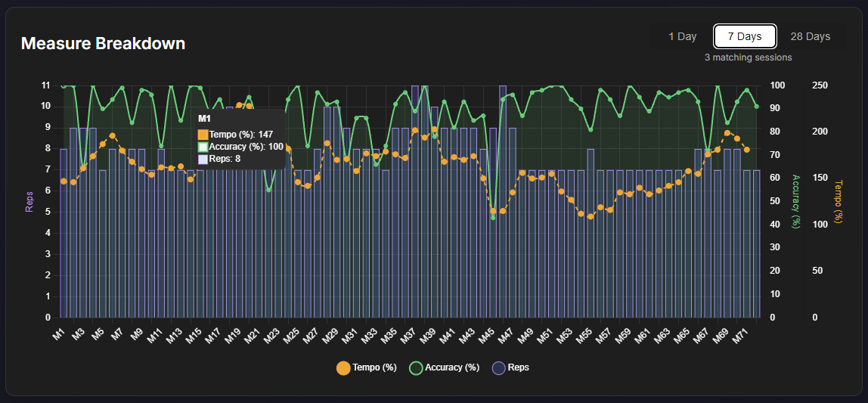Click the M71 label on the x-axis

click(x=739, y=334)
